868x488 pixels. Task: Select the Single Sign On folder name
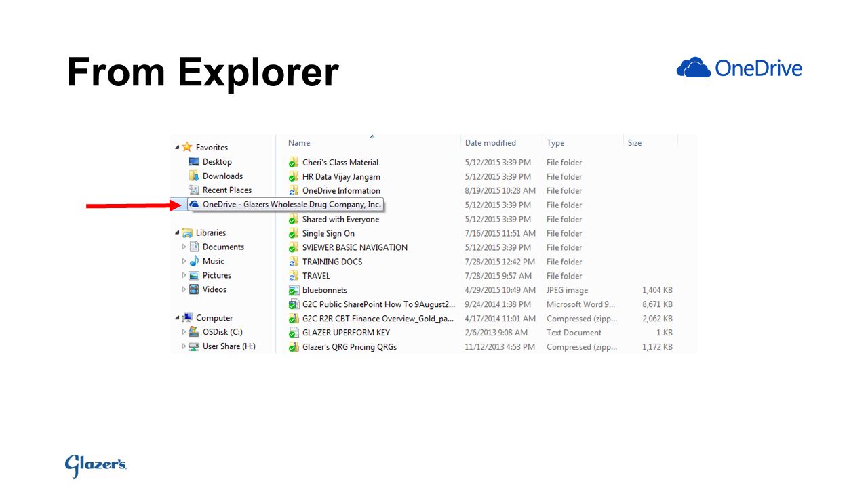pos(328,234)
